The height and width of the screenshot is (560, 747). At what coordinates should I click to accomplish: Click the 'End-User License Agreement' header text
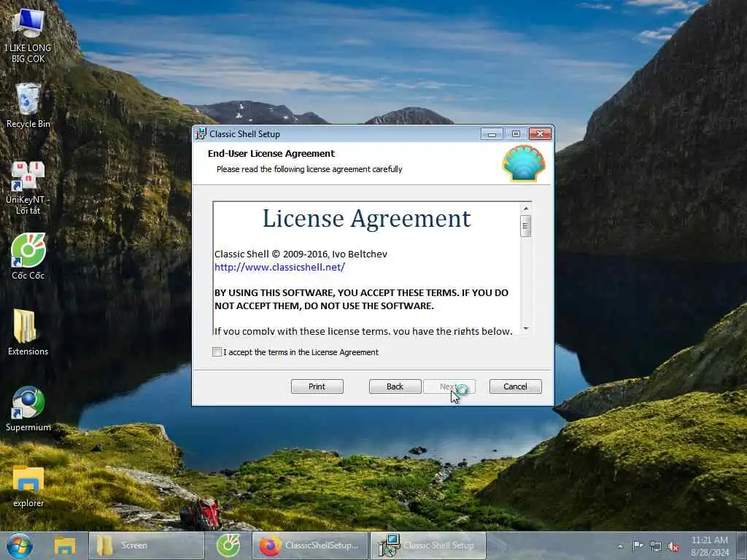tap(271, 153)
